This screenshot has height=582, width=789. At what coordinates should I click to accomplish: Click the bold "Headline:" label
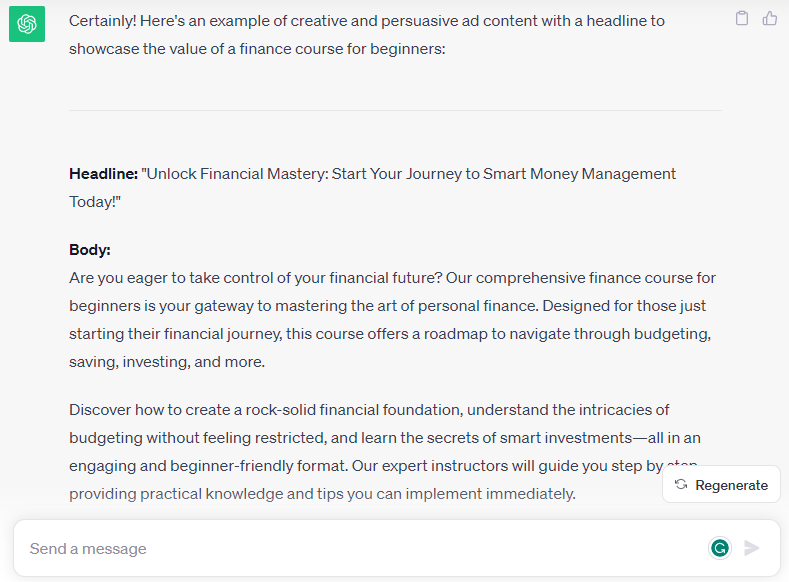click(103, 174)
